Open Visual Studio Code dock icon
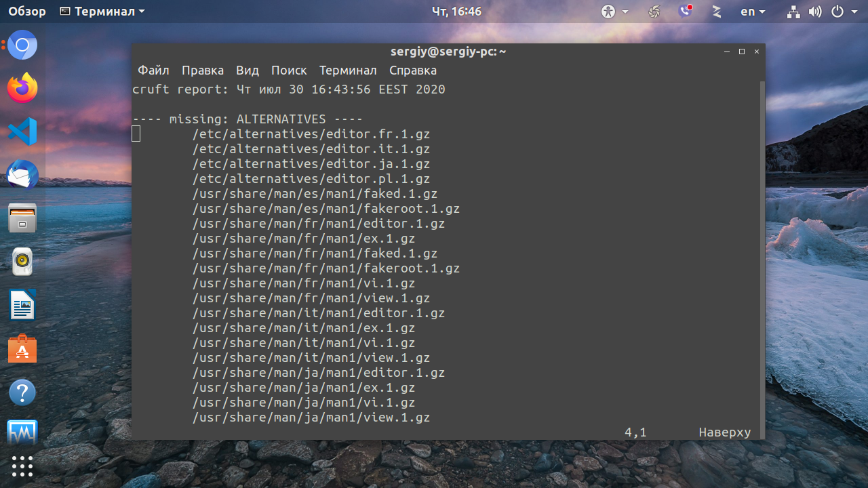868x488 pixels. [22, 131]
